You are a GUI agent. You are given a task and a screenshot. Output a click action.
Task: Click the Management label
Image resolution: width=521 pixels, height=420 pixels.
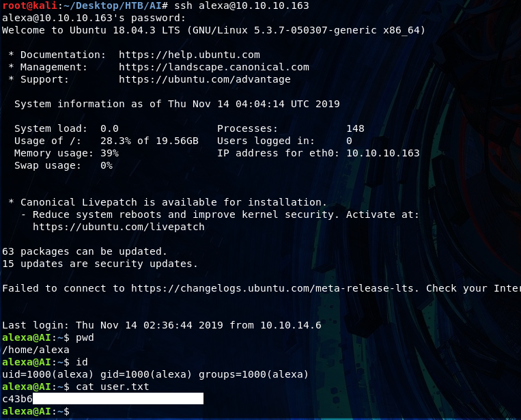[x=53, y=67]
